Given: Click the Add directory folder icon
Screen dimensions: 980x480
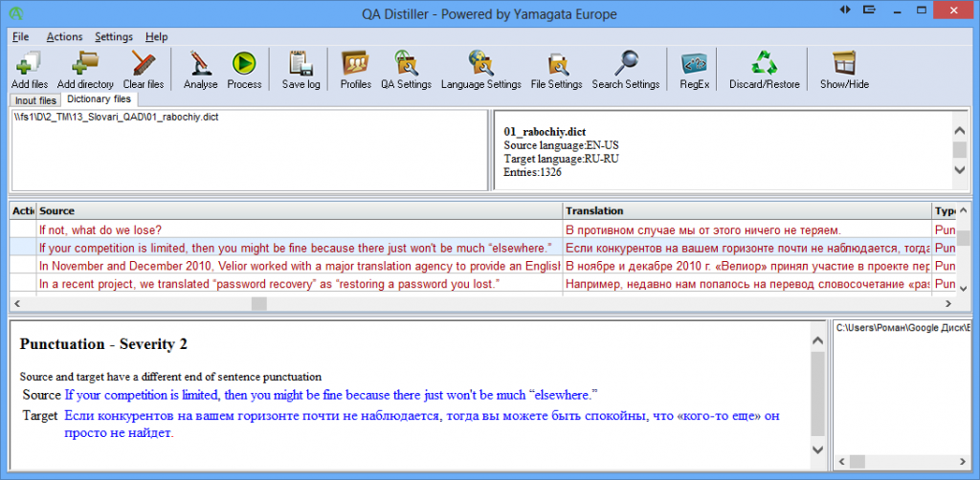Looking at the screenshot, I should [85, 65].
